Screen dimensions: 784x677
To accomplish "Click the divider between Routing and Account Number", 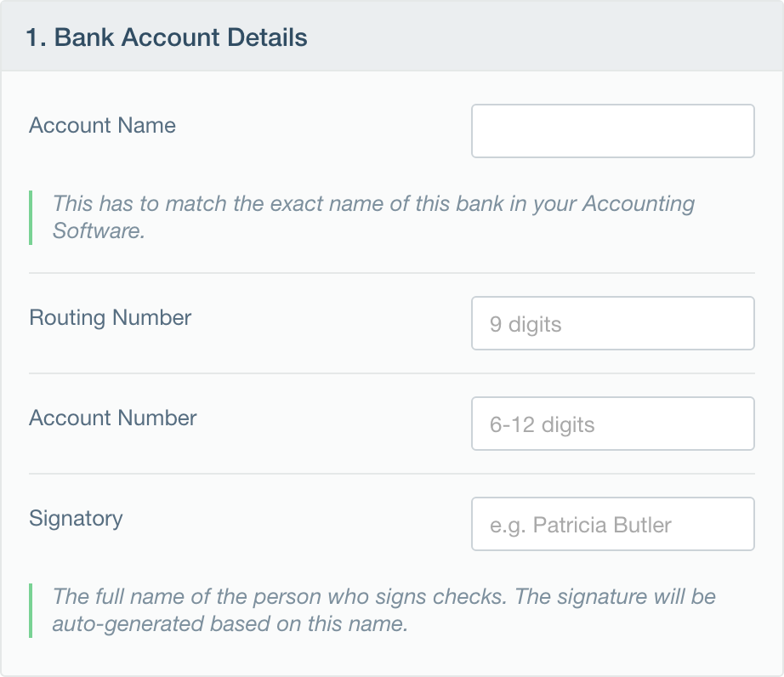I will tap(391, 373).
